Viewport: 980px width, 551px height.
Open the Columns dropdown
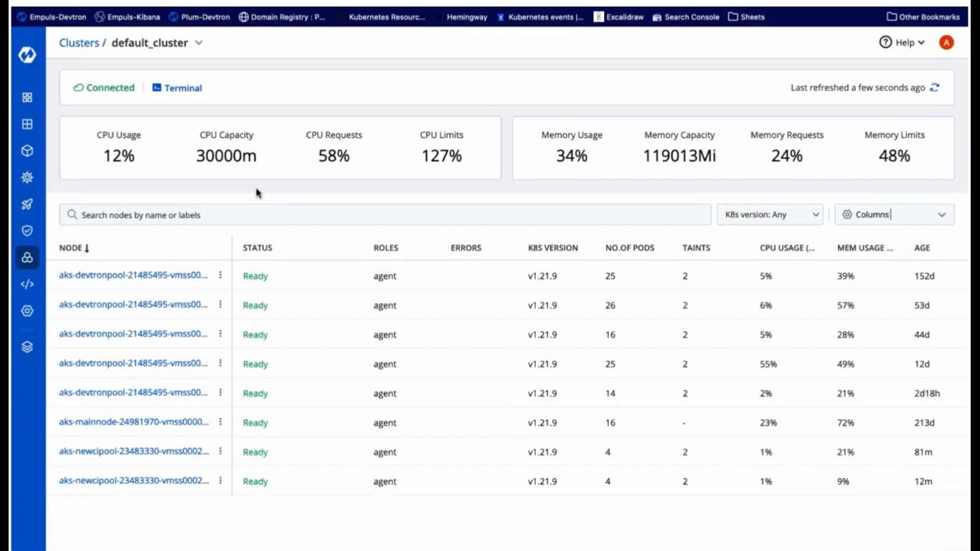[x=894, y=215]
